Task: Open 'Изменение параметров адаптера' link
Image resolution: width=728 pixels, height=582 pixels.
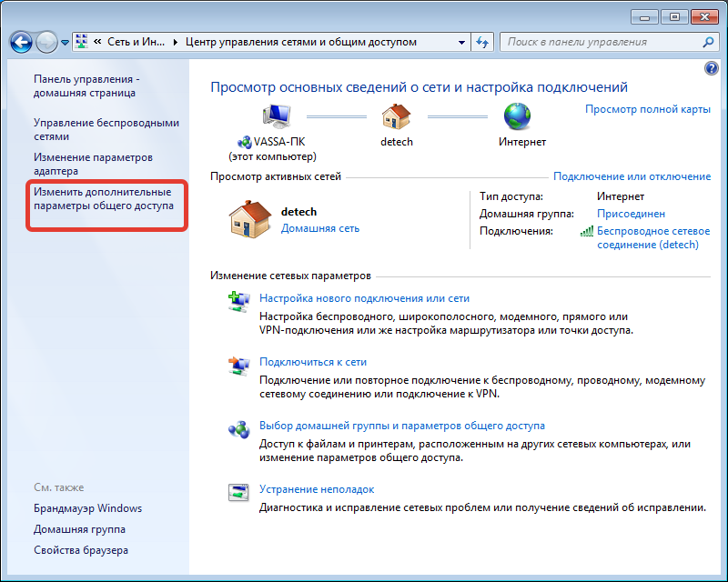Action: point(93,164)
